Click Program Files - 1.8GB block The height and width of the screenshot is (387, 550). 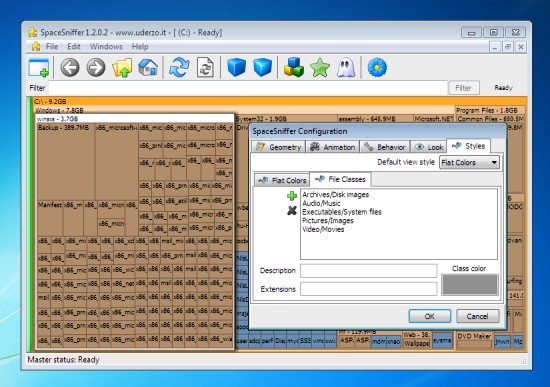click(490, 110)
